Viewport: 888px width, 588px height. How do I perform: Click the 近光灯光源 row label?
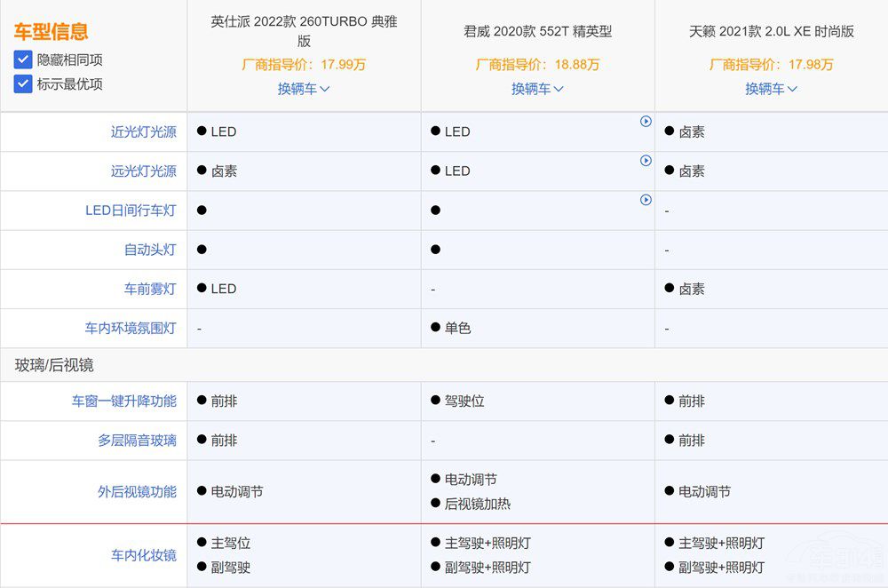pyautogui.click(x=143, y=131)
